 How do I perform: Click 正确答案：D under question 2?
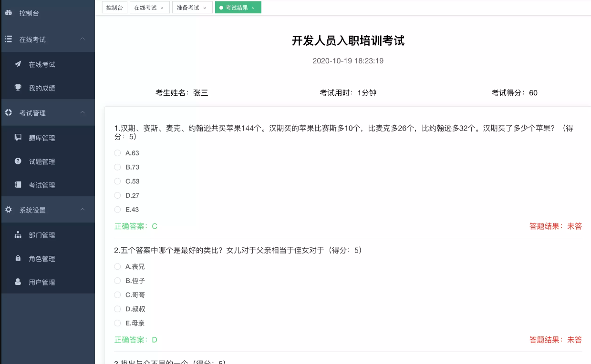136,340
